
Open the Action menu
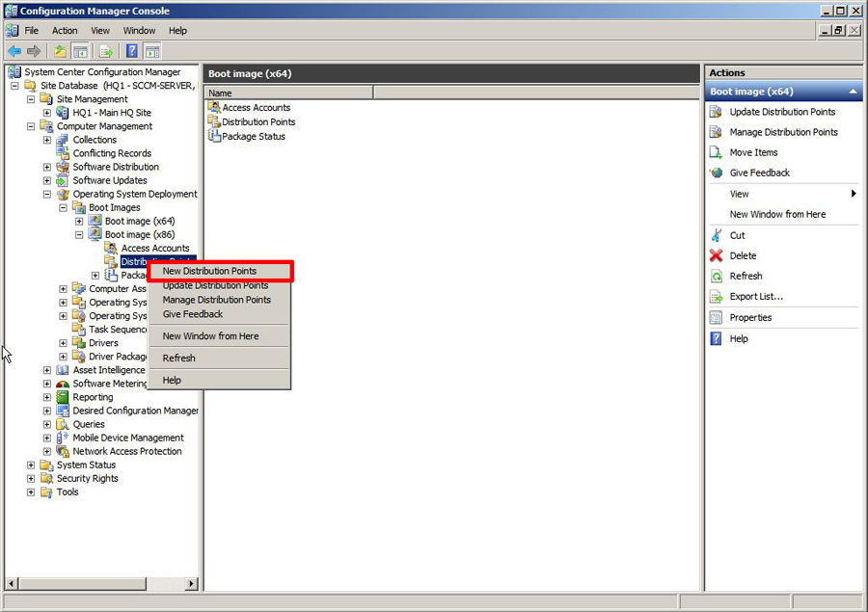point(65,31)
